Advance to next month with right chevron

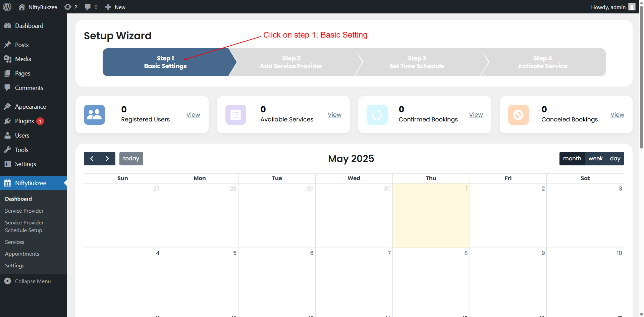pyautogui.click(x=107, y=159)
